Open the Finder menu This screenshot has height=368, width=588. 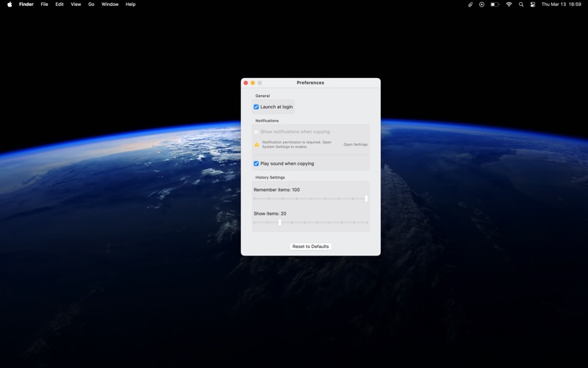click(x=26, y=4)
